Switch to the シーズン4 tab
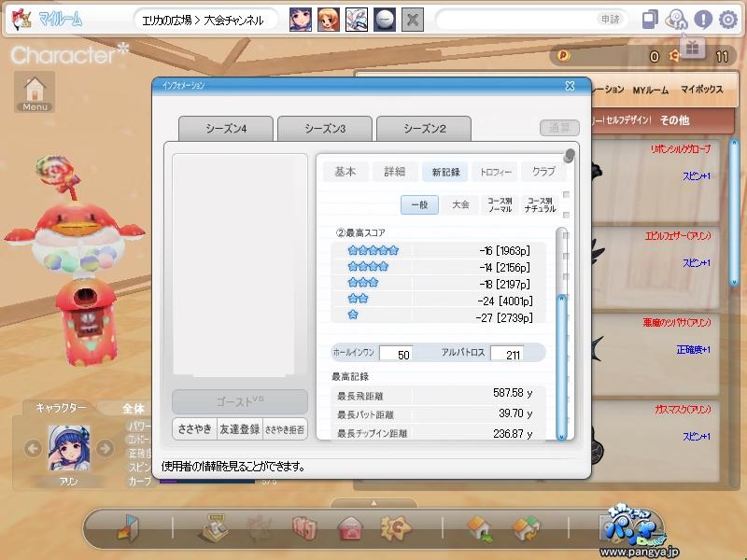Viewport: 747px width, 560px height. (226, 128)
